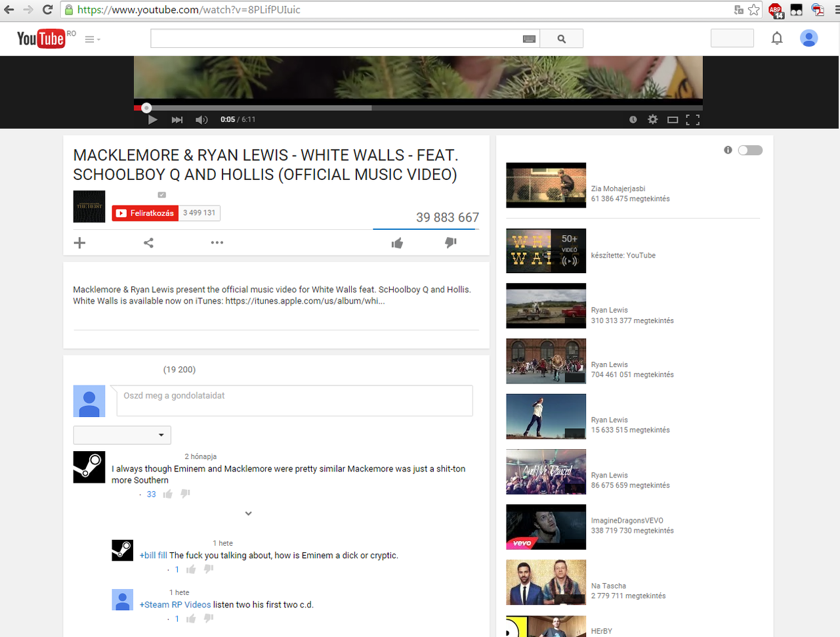Open the Ryan Lewis video with 86 675 659 views

tap(546, 472)
